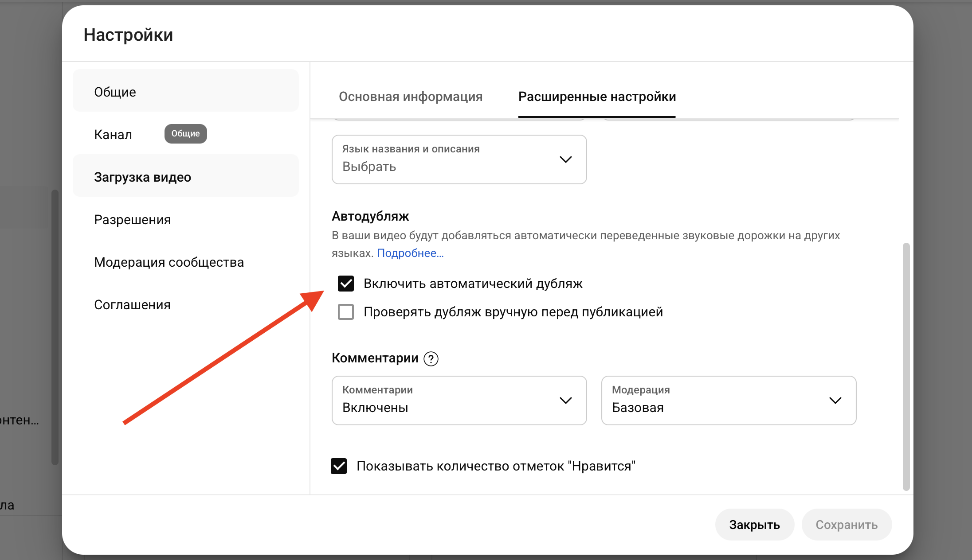
Task: Open the "Канал" settings section
Action: click(113, 134)
